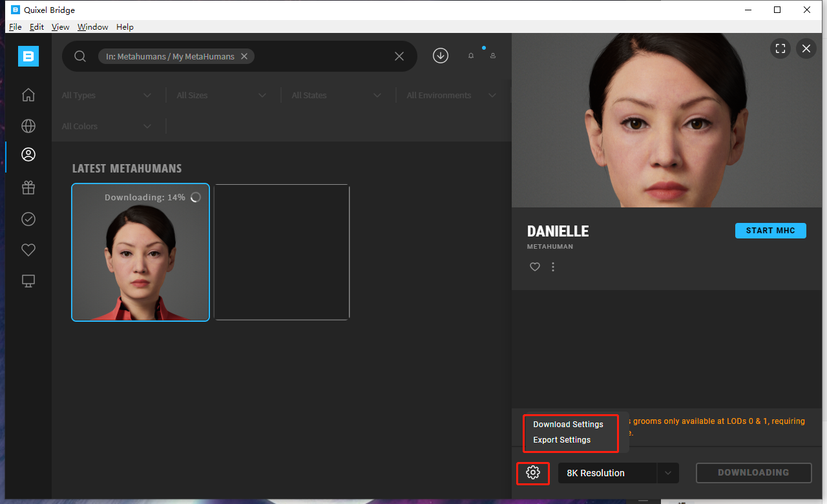Expand the preview to fullscreen
The image size is (827, 504).
780,48
